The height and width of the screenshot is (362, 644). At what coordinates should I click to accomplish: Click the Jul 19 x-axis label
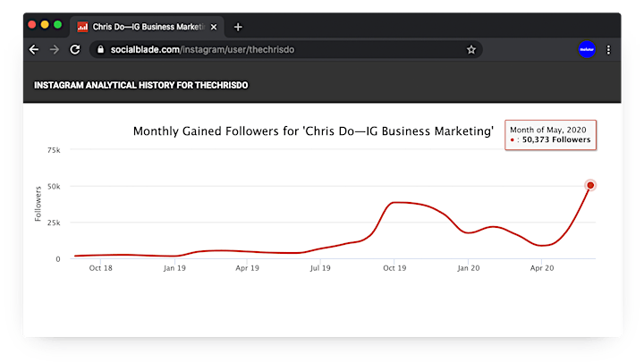pyautogui.click(x=320, y=268)
